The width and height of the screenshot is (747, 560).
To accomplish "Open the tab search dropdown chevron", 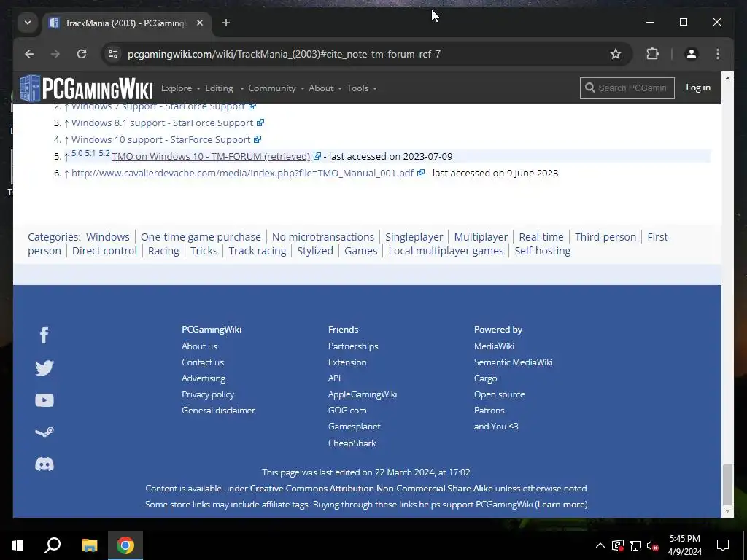I will [x=28, y=23].
